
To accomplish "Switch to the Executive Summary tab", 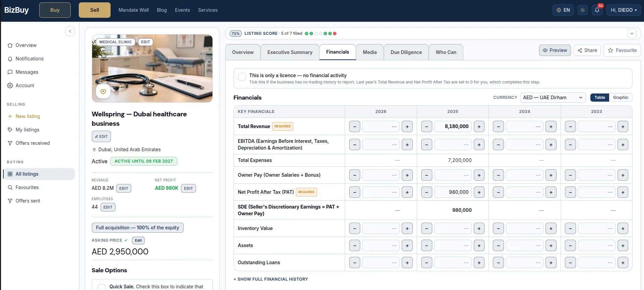I will coord(290,52).
